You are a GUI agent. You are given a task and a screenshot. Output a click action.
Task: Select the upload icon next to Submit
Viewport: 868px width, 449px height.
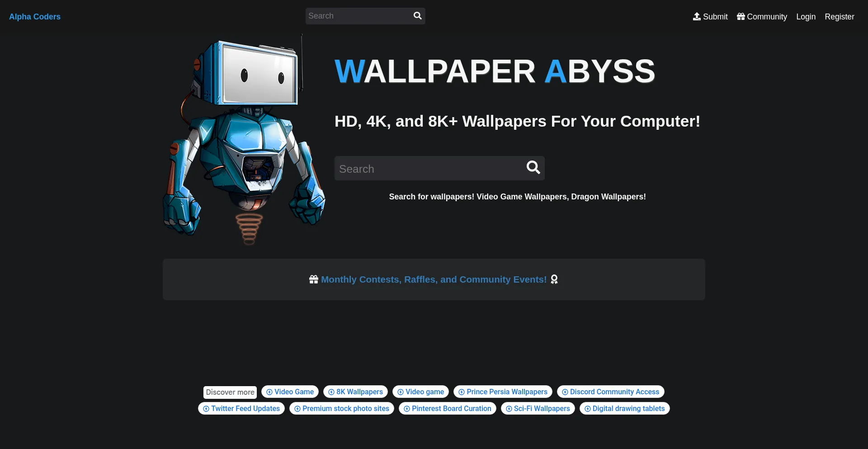(x=697, y=16)
